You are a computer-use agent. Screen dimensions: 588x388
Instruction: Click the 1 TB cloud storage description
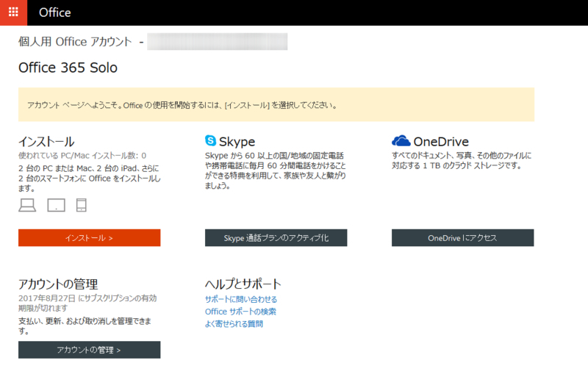[x=462, y=160]
